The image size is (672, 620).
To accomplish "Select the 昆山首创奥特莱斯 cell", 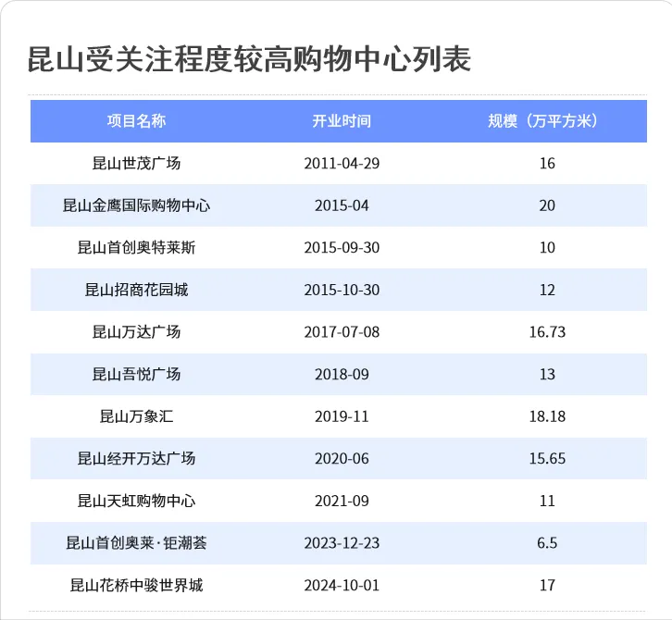I will (136, 247).
